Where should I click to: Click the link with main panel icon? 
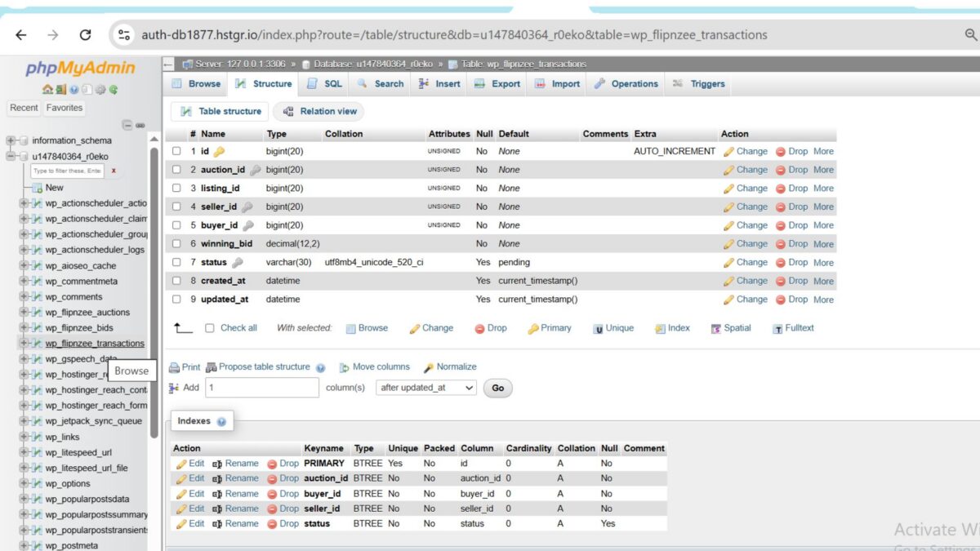click(140, 125)
